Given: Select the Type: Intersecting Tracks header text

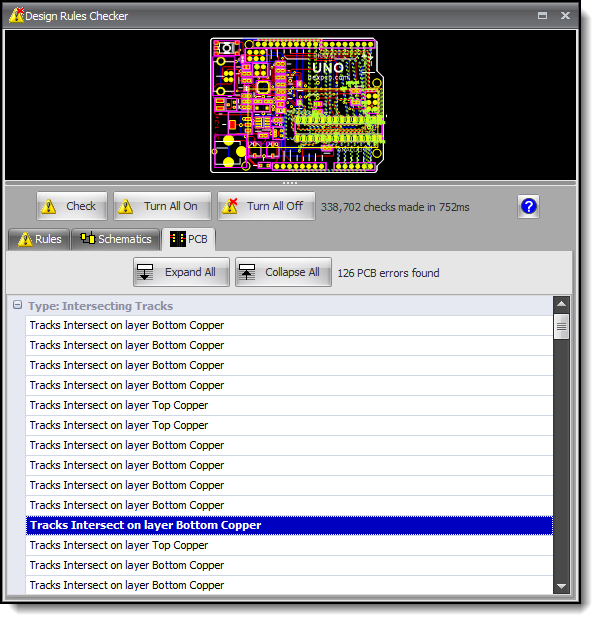Looking at the screenshot, I should 100,306.
